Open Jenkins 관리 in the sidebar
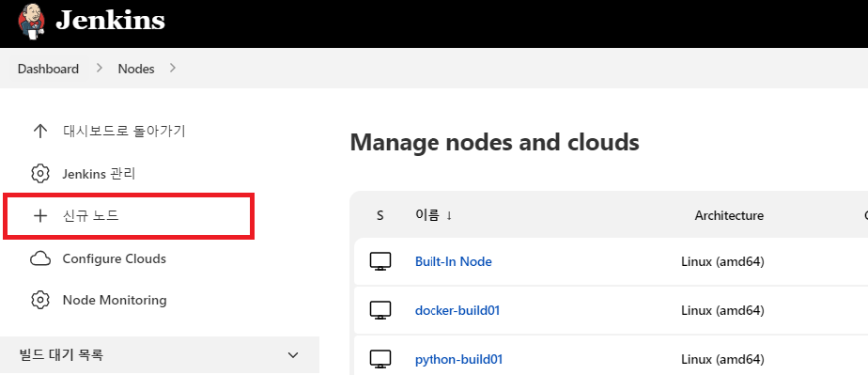 (x=99, y=174)
